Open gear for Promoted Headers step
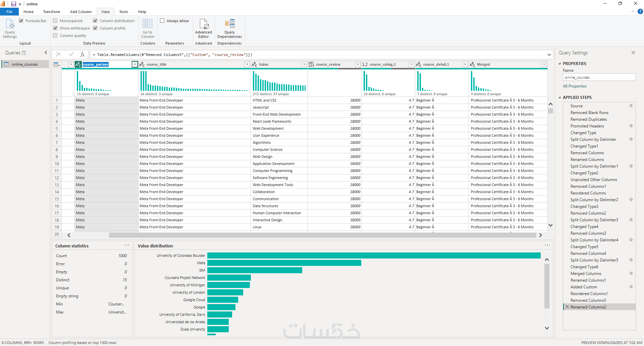Screen dimensions: 644x346 (631, 126)
